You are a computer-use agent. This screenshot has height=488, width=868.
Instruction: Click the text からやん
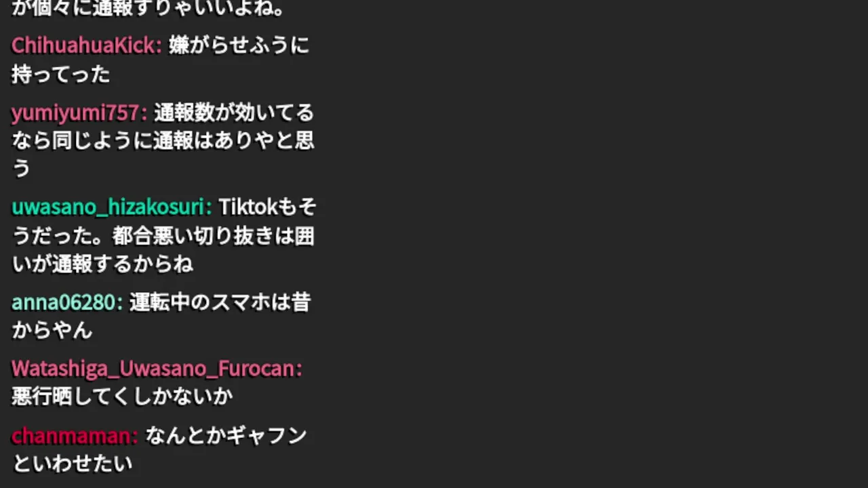click(x=52, y=331)
